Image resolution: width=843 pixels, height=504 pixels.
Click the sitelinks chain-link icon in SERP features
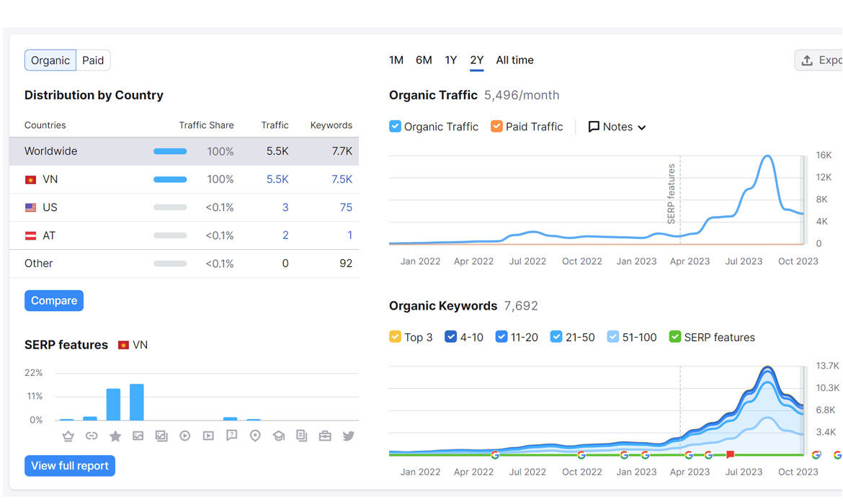point(92,436)
